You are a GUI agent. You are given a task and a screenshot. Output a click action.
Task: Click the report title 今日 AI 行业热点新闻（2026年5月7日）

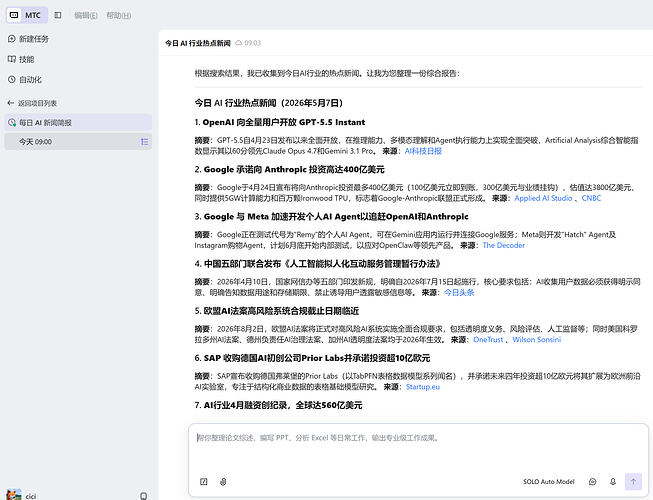click(269, 103)
